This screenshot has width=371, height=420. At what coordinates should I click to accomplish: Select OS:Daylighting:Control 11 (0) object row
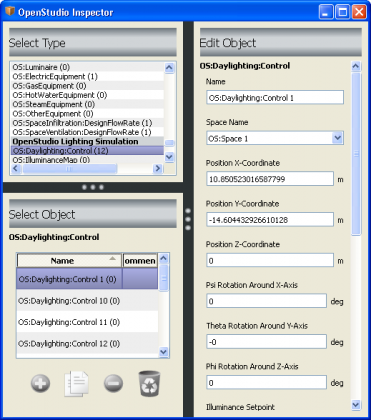point(87,322)
